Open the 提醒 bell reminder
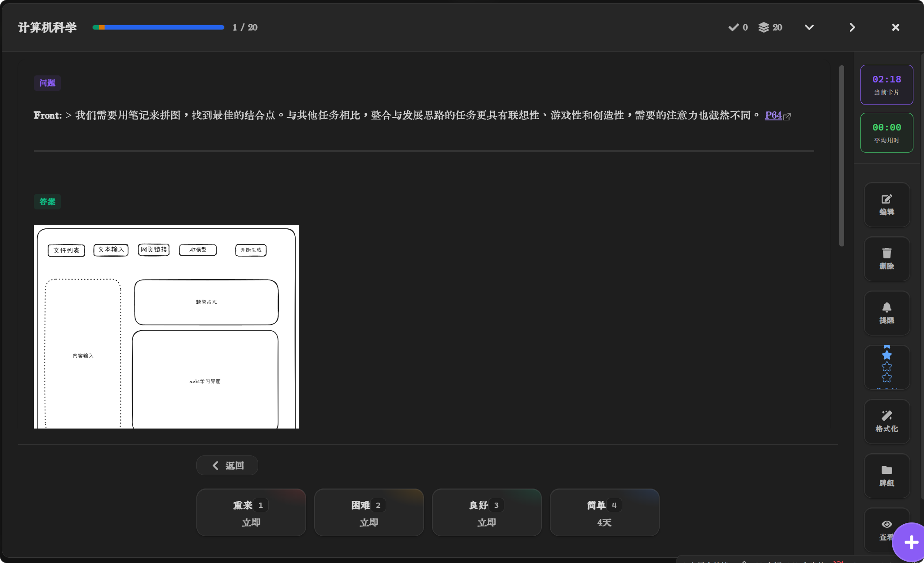This screenshot has width=924, height=563. (x=886, y=313)
